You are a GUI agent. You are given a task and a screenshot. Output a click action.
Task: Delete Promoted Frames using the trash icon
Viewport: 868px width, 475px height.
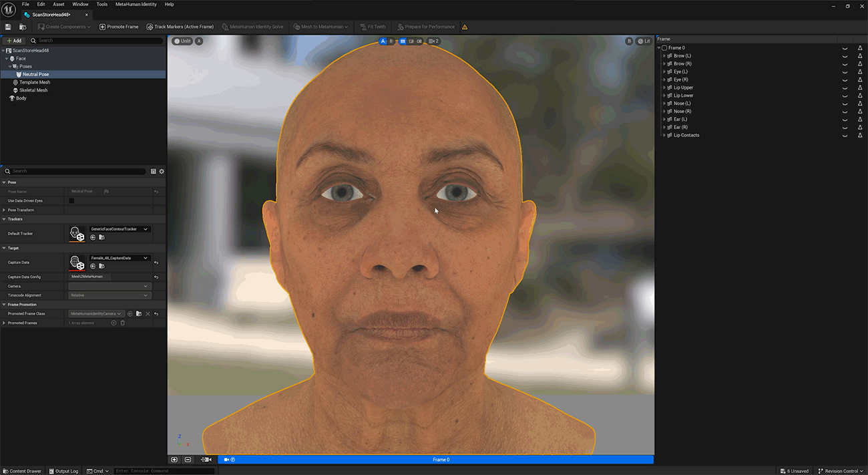coord(123,323)
